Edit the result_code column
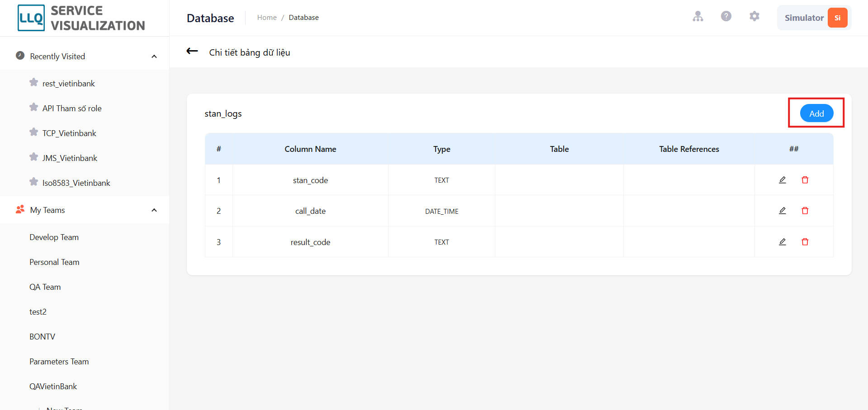 coord(783,242)
